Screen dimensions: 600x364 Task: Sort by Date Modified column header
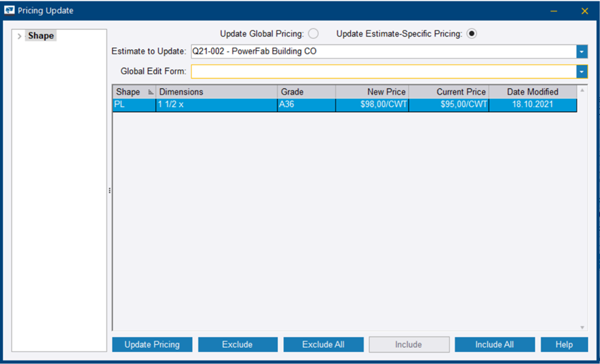pyautogui.click(x=532, y=92)
